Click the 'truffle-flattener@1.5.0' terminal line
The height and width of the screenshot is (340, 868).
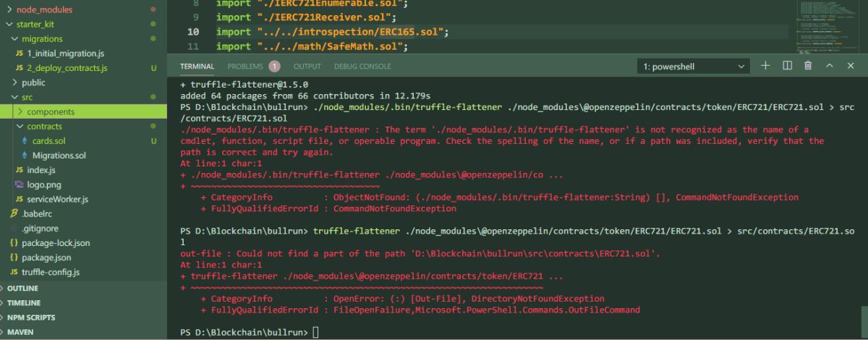[x=243, y=84]
